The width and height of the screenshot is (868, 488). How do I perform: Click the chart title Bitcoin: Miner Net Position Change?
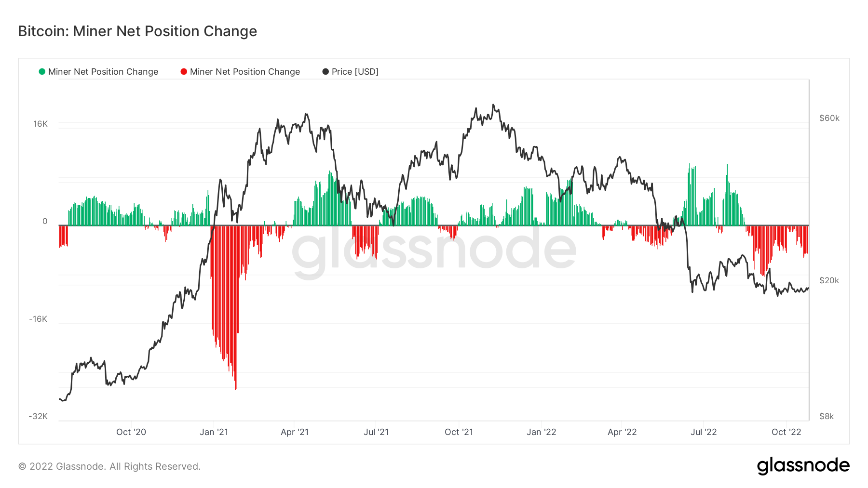click(137, 31)
